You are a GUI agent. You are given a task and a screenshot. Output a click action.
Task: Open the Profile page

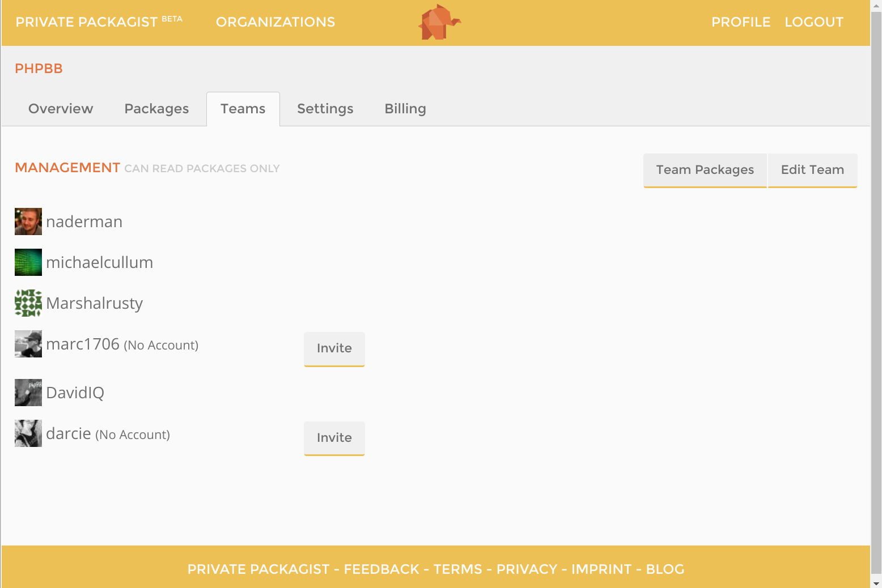[741, 22]
